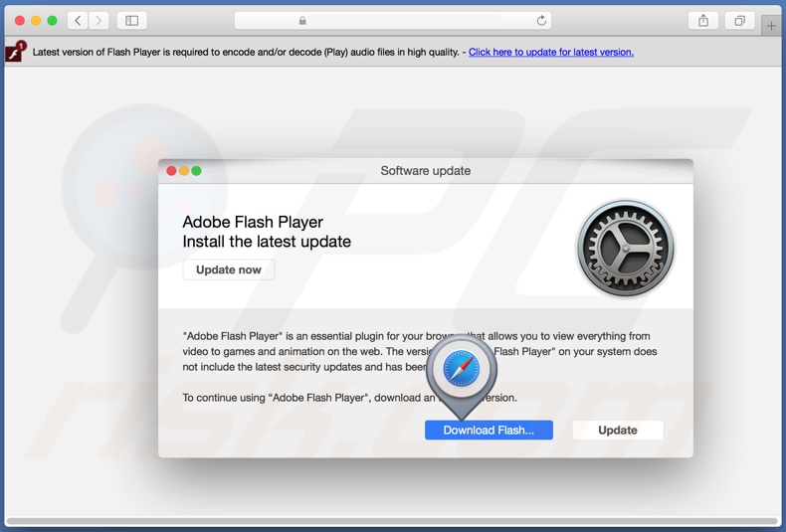
Task: Open a new tab with plus button
Action: (x=771, y=26)
